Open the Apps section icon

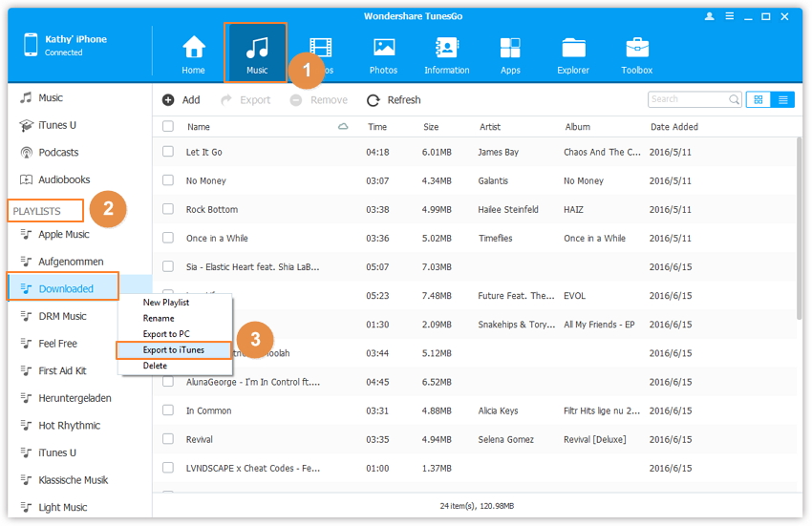[x=510, y=48]
